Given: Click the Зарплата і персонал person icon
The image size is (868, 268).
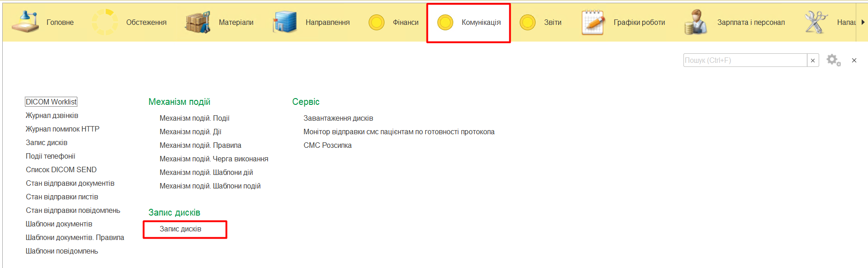Looking at the screenshot, I should [696, 22].
